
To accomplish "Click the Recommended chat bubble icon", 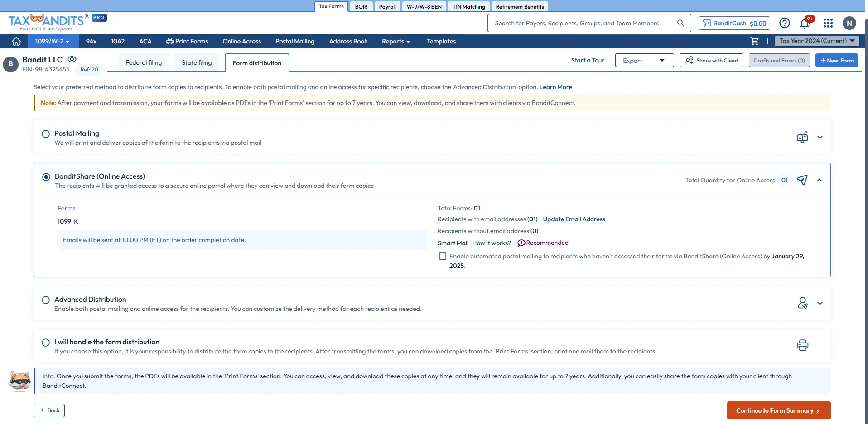I will coord(521,243).
